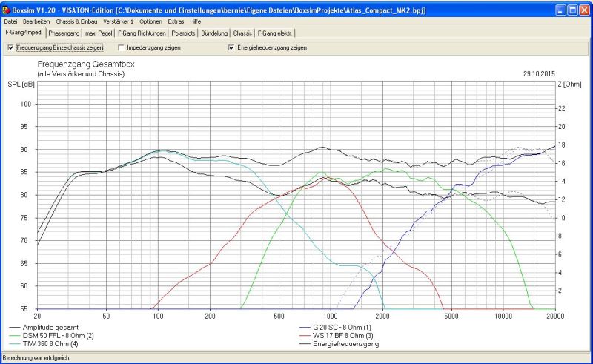593x364 pixels.
Task: Open the Optionen menu
Action: point(151,21)
